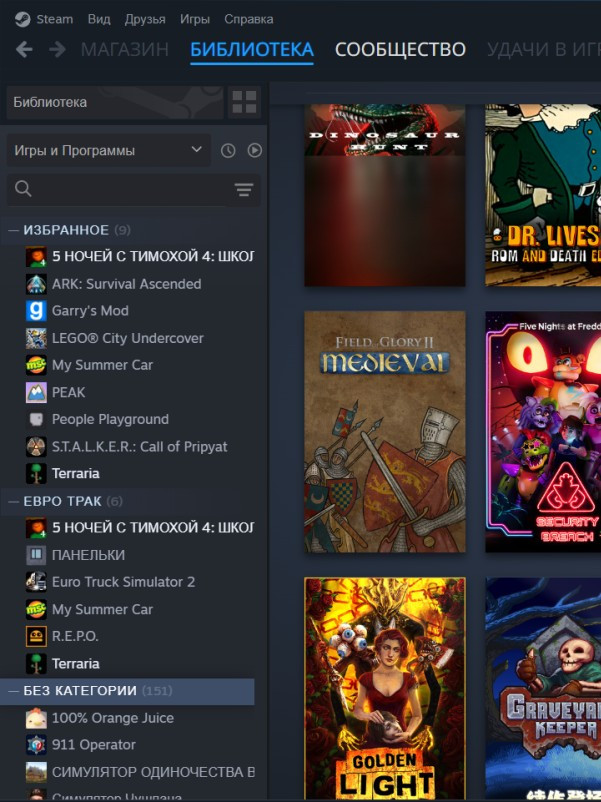The width and height of the screenshot is (601, 802).
Task: Select 911 Operator entry
Action: click(94, 745)
